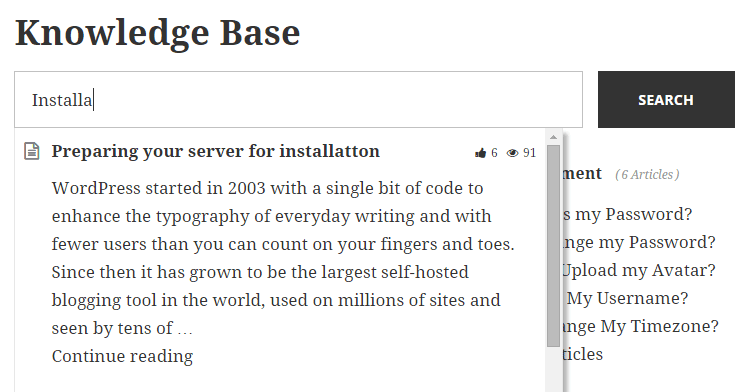750x392 pixels.
Task: Click the results dropdown scrollbar thumb
Action: click(x=553, y=246)
